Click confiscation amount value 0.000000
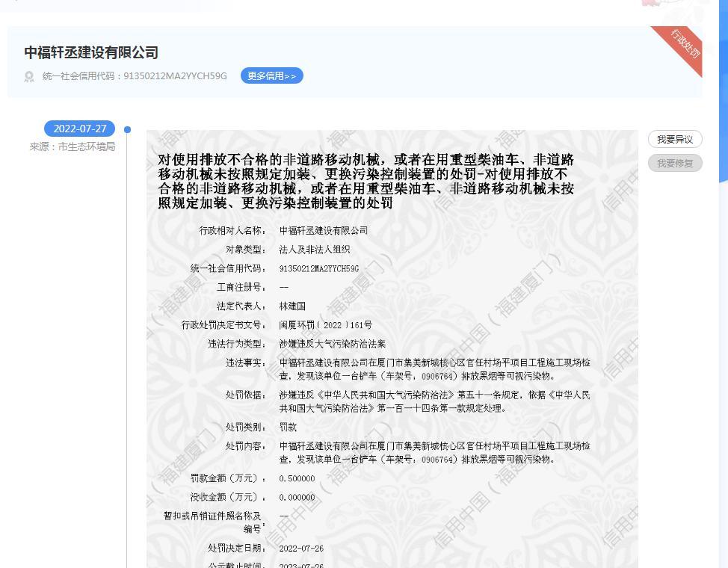 click(297, 498)
